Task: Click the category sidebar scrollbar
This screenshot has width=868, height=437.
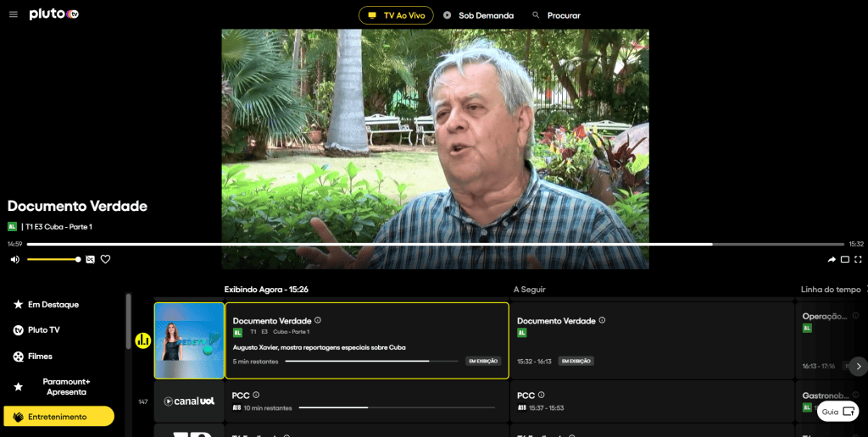Action: click(x=129, y=321)
